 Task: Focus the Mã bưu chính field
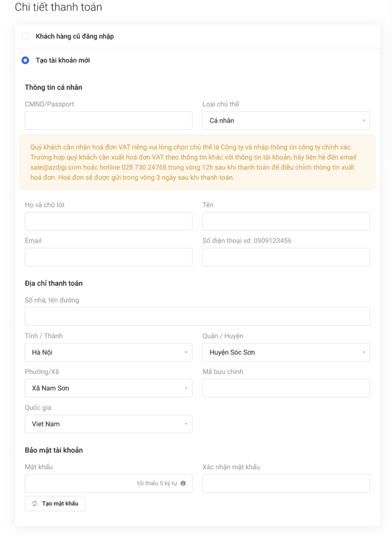click(x=286, y=388)
